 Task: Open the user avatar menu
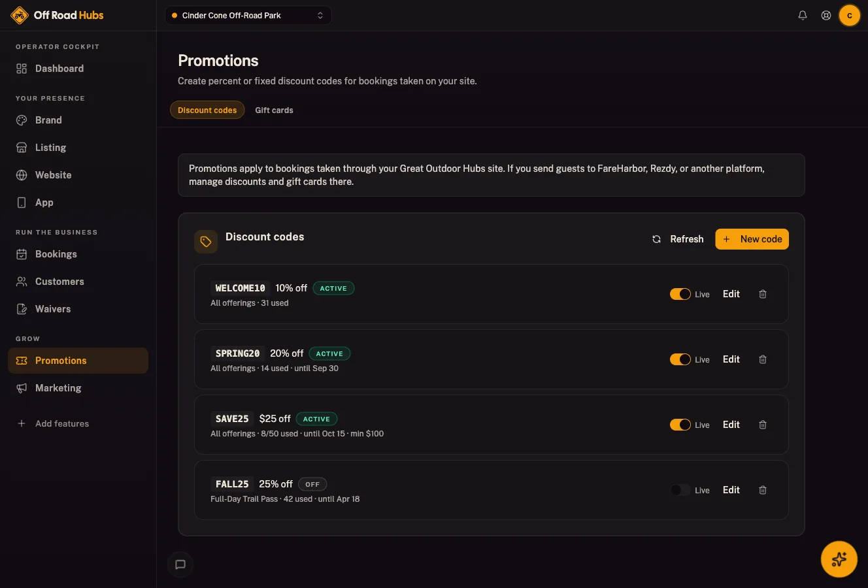[x=850, y=15]
